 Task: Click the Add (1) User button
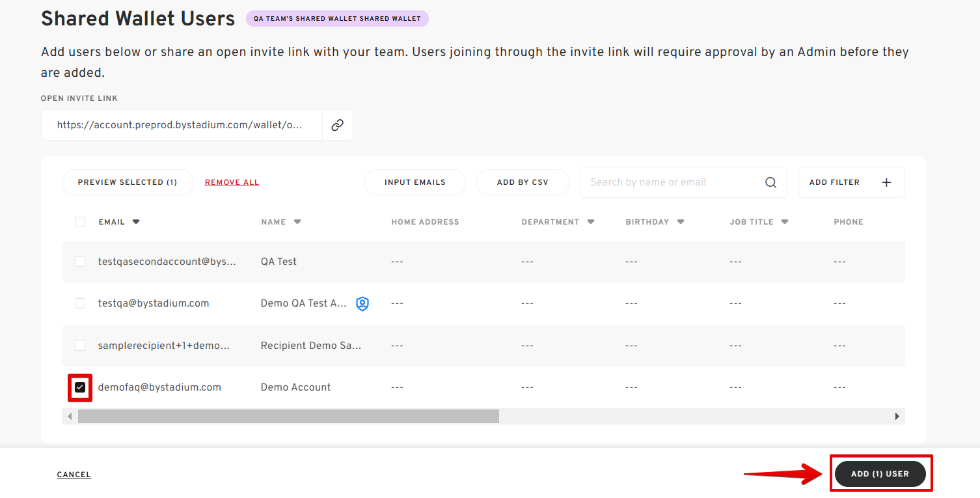click(x=880, y=474)
